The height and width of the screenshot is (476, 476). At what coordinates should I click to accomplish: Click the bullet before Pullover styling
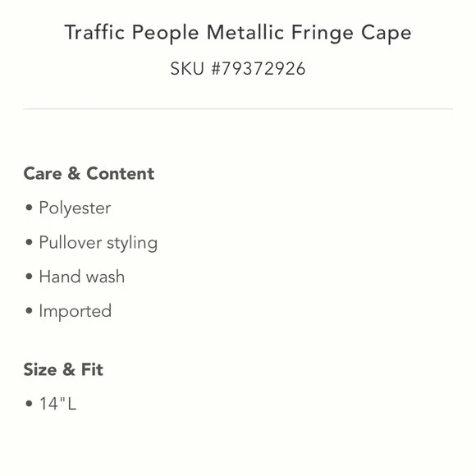click(x=30, y=242)
